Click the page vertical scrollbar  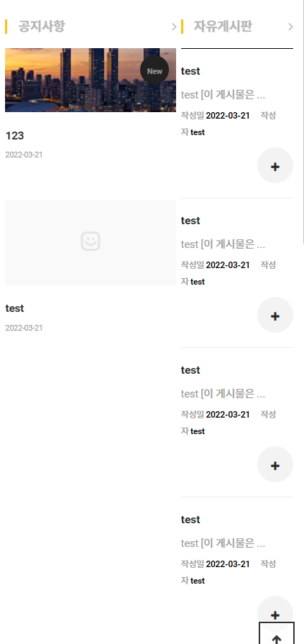coord(303,122)
